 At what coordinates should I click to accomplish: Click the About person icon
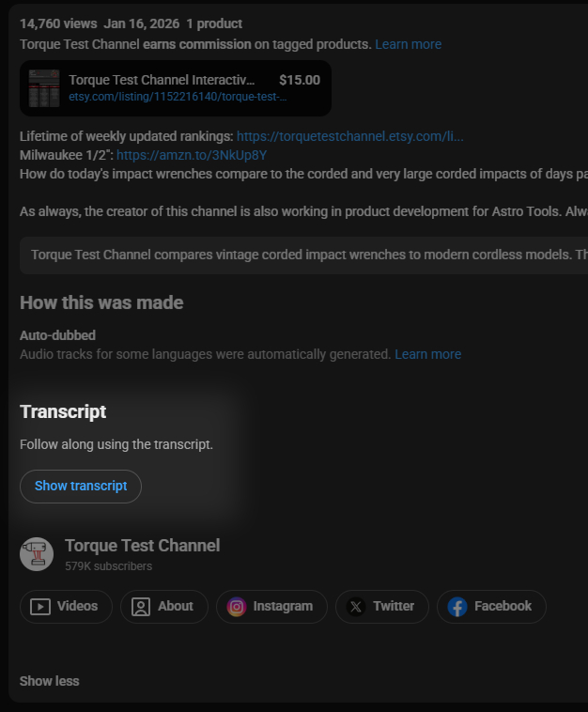pos(141,607)
